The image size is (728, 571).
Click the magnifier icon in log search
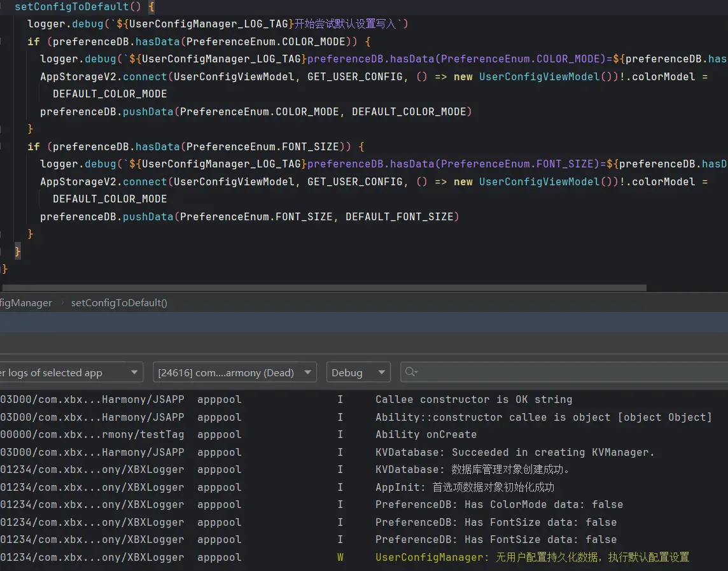click(x=411, y=372)
